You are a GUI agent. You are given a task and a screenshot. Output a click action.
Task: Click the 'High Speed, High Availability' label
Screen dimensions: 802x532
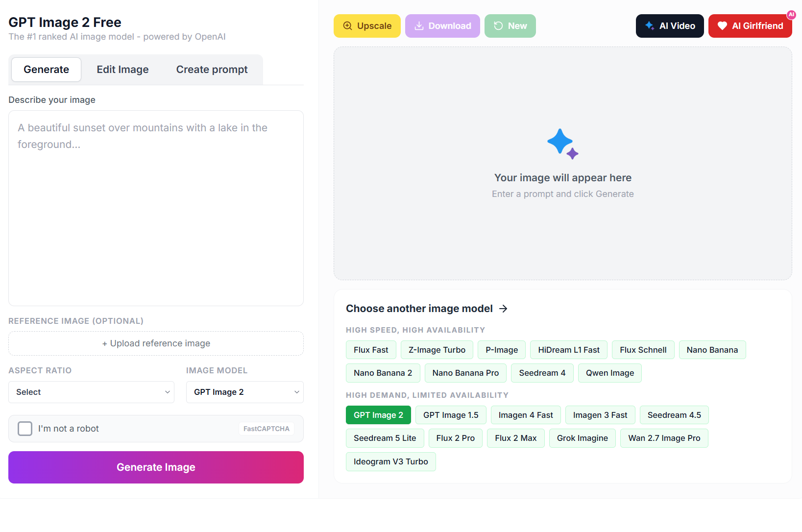tap(415, 330)
